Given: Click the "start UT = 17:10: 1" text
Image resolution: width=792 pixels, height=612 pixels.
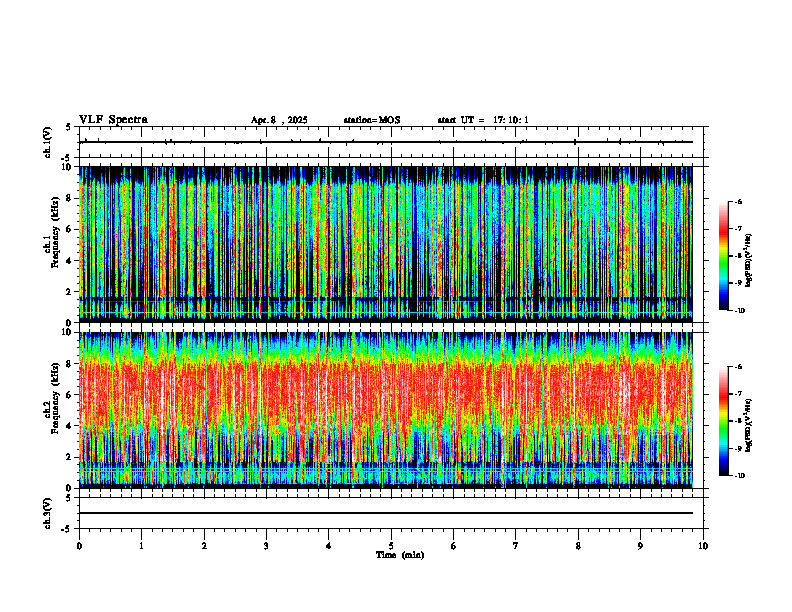Looking at the screenshot, I should click(x=483, y=120).
